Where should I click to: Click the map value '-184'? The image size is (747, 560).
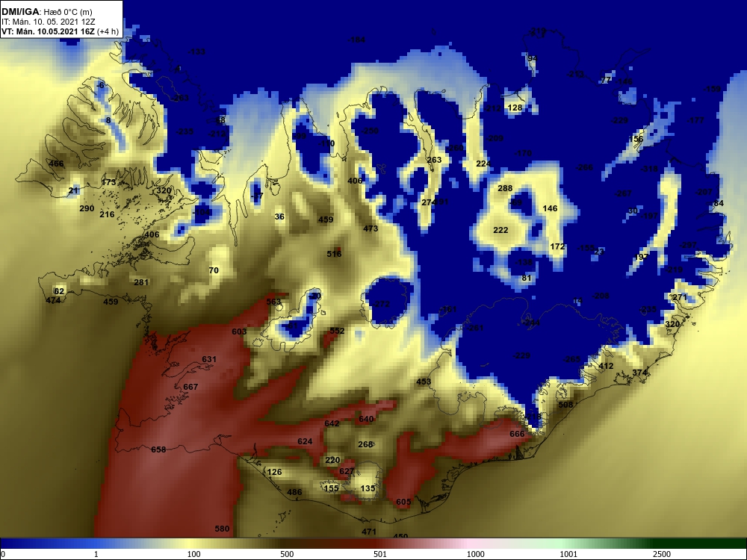(356, 40)
